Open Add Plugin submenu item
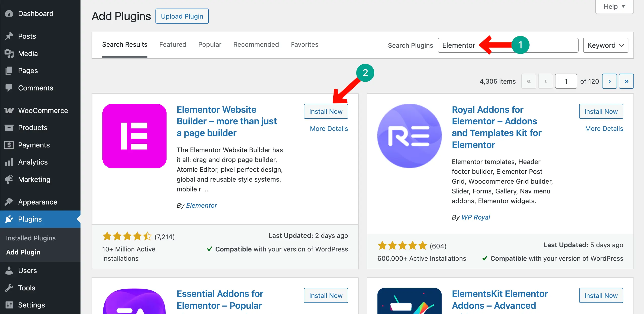Screen dimensions: 644x314 pos(23,252)
